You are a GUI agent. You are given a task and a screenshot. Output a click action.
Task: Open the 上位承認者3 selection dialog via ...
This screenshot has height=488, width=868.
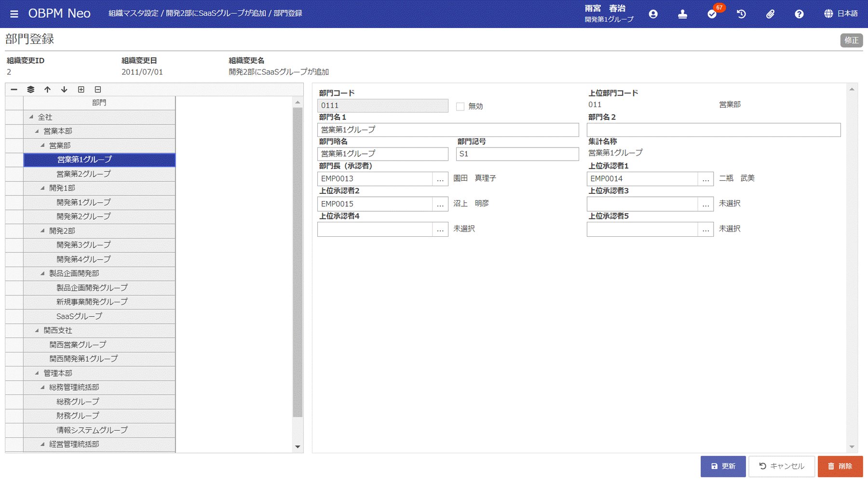tap(705, 203)
